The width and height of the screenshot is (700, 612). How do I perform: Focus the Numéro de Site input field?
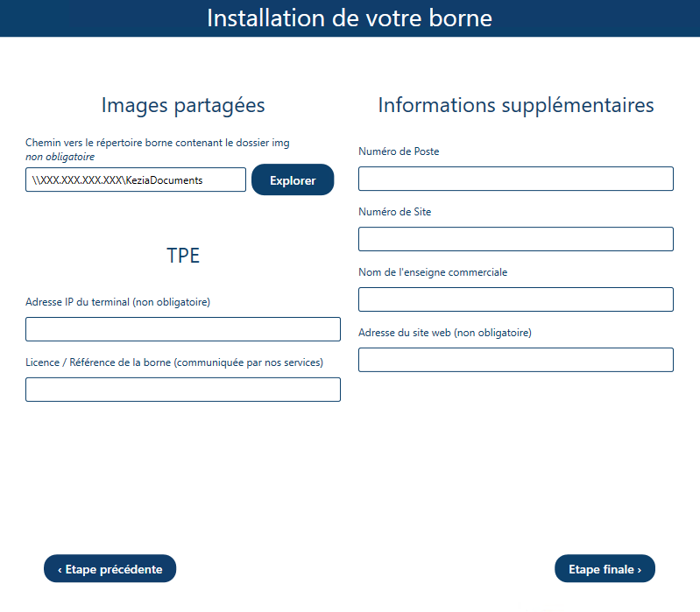[x=515, y=239]
